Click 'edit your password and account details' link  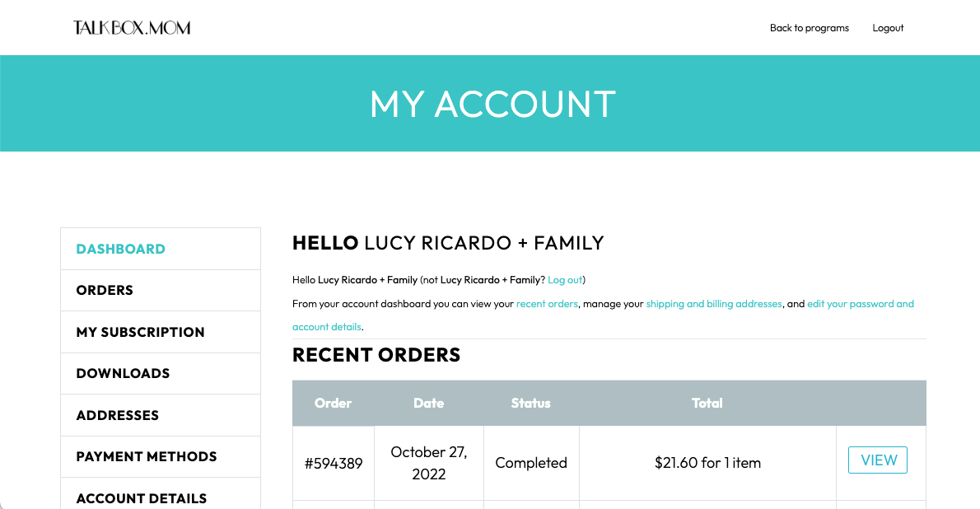(x=860, y=304)
